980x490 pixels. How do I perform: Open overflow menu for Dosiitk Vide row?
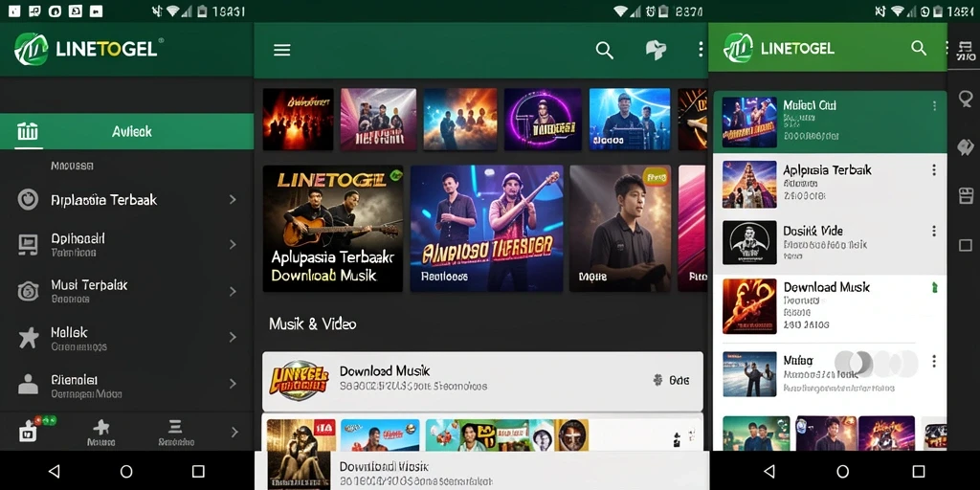coord(934,232)
